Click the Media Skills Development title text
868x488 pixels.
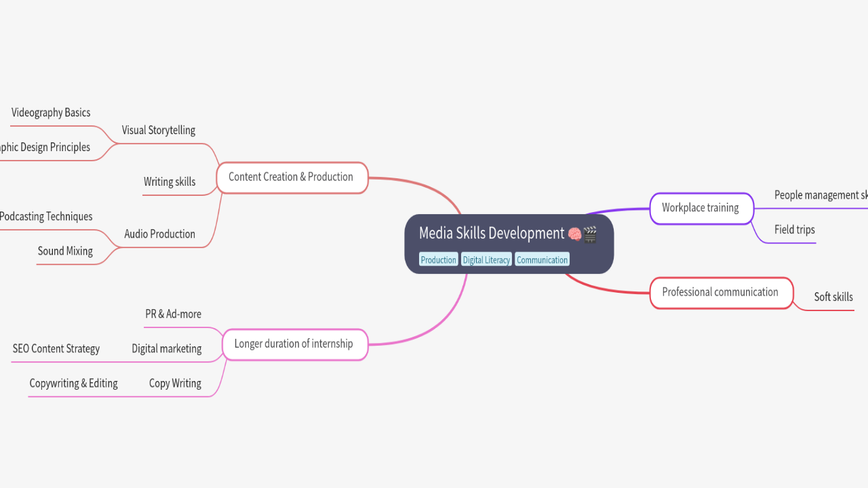pos(491,233)
